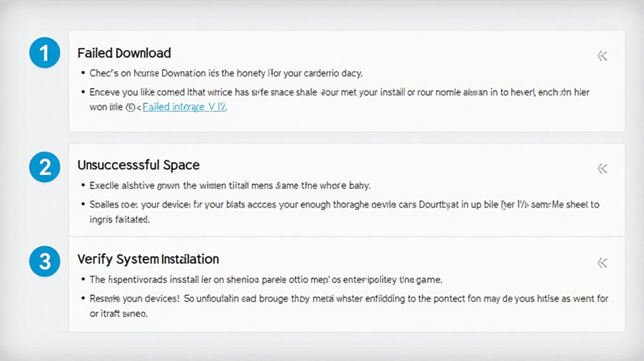Select the 'Failed Download' heading
The width and height of the screenshot is (644, 361).
125,53
